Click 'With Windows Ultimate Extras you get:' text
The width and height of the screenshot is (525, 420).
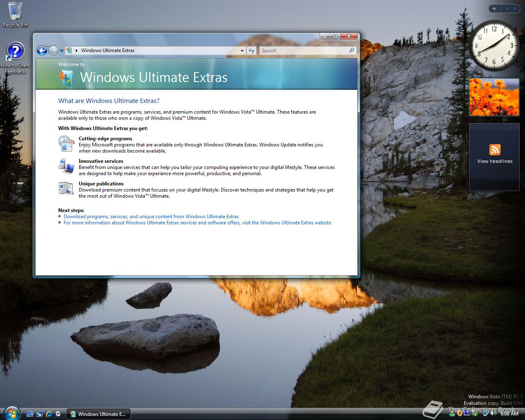pyautogui.click(x=103, y=128)
